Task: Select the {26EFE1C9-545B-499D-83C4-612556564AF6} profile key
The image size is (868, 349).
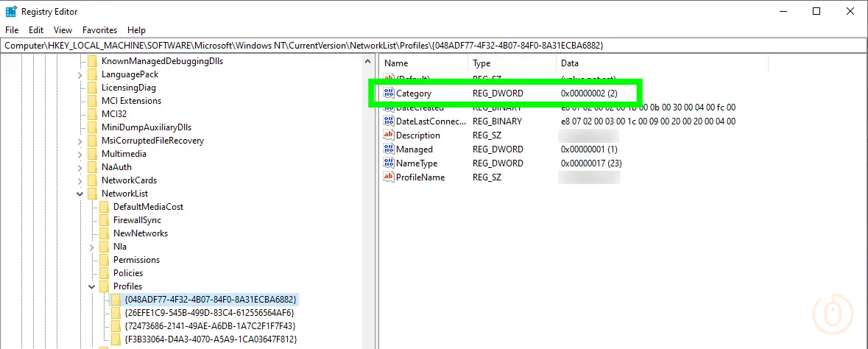Action: pos(209,313)
